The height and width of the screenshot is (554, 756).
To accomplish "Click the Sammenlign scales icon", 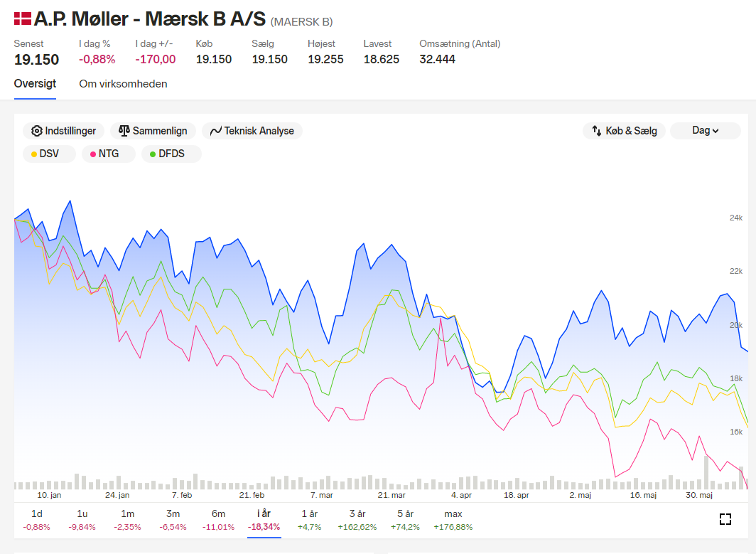I will click(124, 131).
